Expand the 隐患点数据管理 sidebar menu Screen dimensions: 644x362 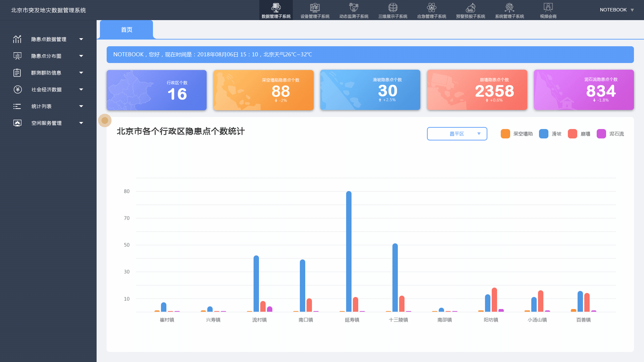(x=48, y=39)
